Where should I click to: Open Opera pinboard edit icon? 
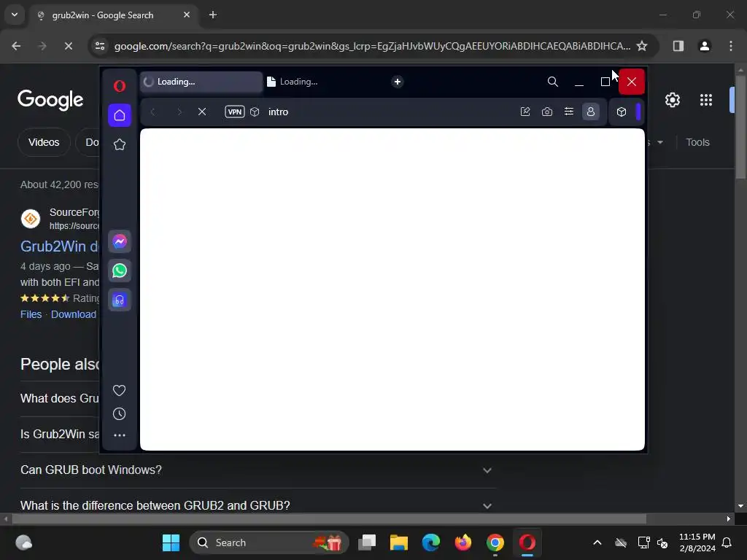[525, 112]
